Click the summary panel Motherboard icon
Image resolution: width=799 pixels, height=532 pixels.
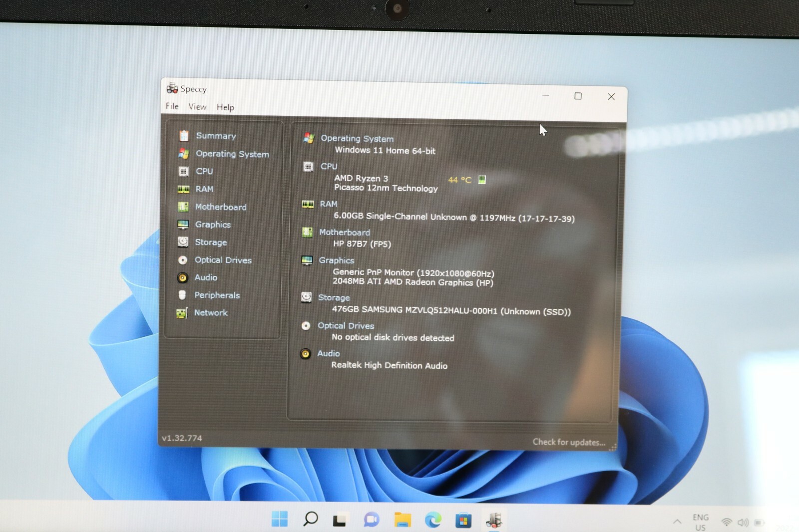click(x=308, y=232)
